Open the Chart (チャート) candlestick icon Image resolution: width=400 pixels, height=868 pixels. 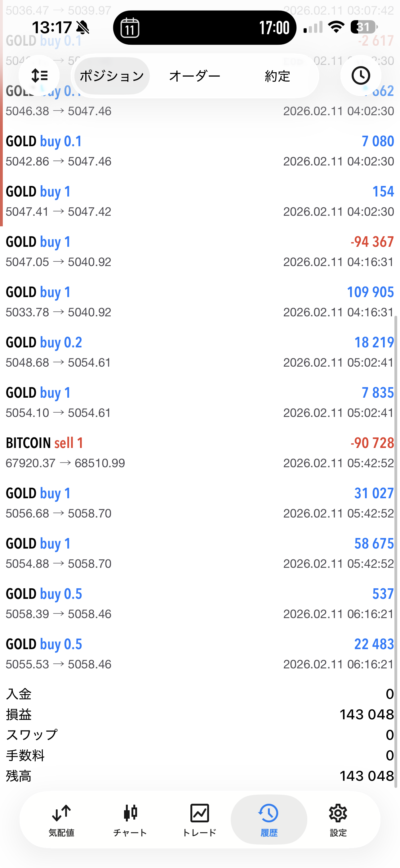tap(130, 820)
